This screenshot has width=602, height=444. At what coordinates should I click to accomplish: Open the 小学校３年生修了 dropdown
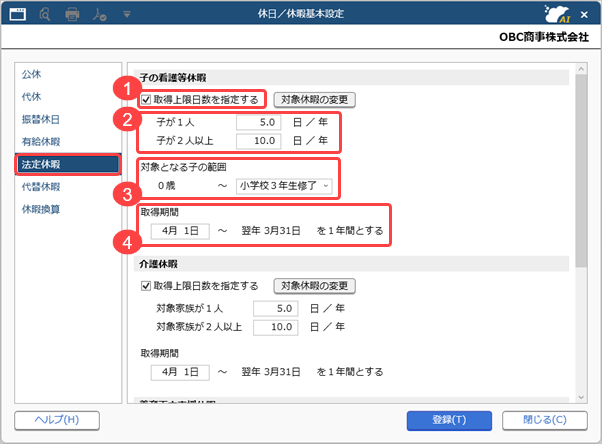pos(284,186)
